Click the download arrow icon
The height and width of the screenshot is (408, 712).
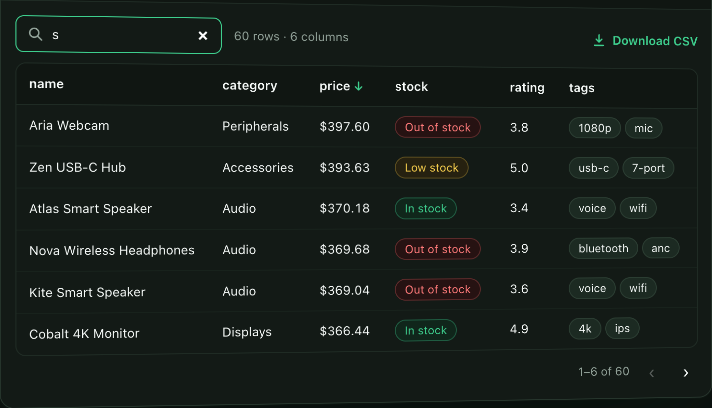click(x=599, y=40)
